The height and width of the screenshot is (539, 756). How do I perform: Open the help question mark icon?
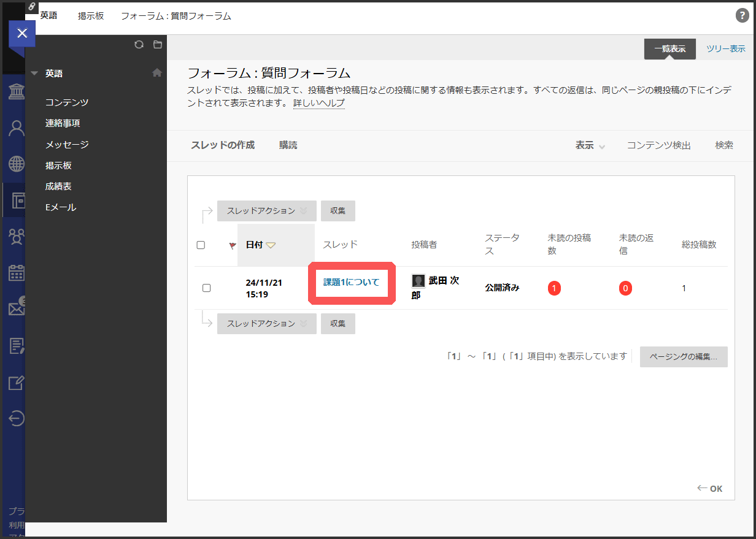click(742, 16)
